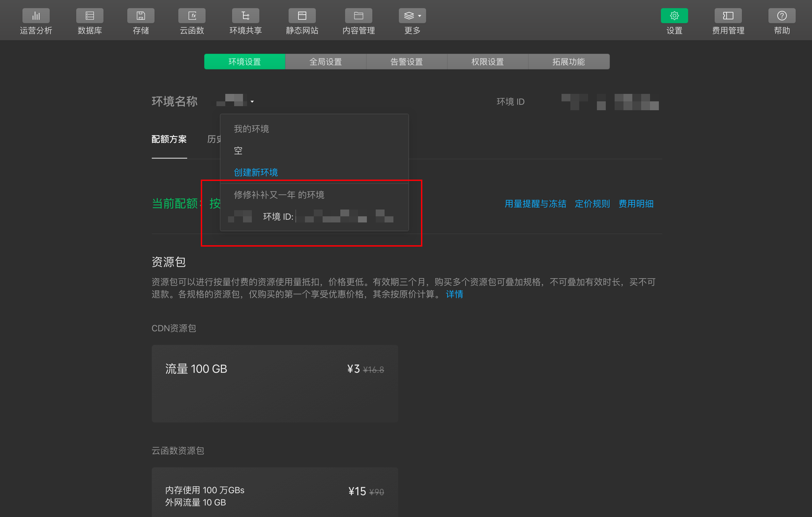Click the 费用管理 billing icon
Screen dimensions: 812x517
pos(728,16)
